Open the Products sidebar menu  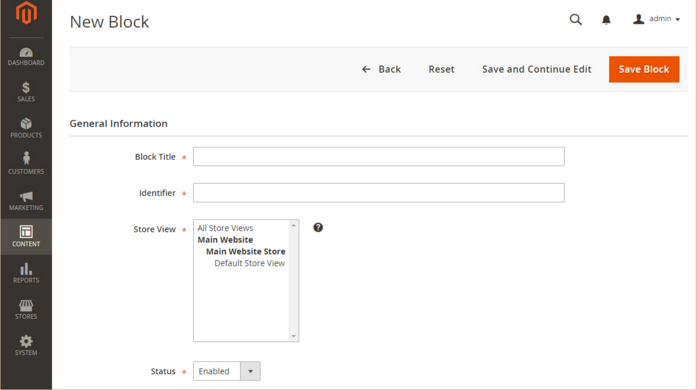click(26, 129)
